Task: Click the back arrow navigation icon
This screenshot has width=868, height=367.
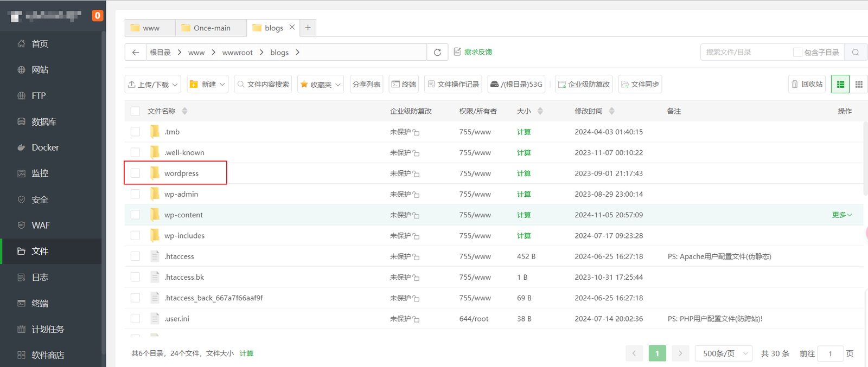Action: 136,53
